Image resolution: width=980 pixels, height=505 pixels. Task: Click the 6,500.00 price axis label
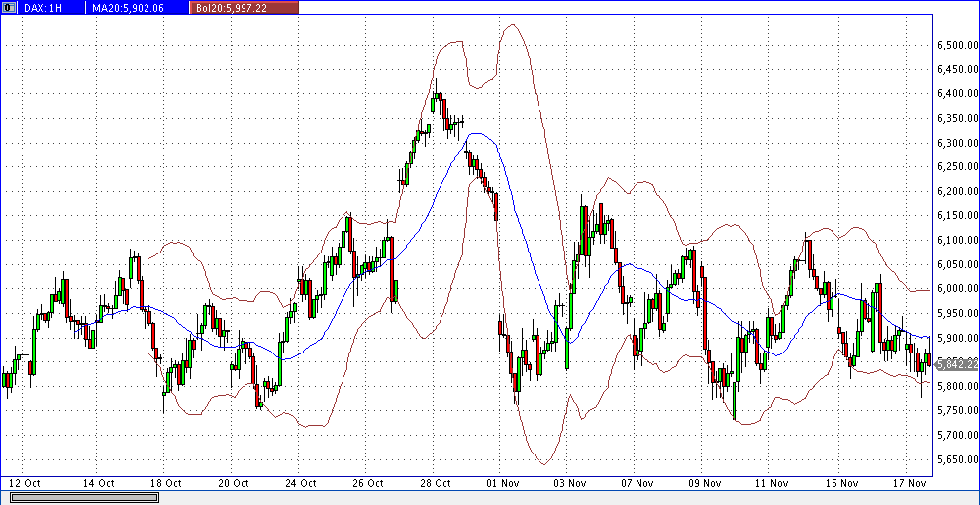click(x=957, y=45)
